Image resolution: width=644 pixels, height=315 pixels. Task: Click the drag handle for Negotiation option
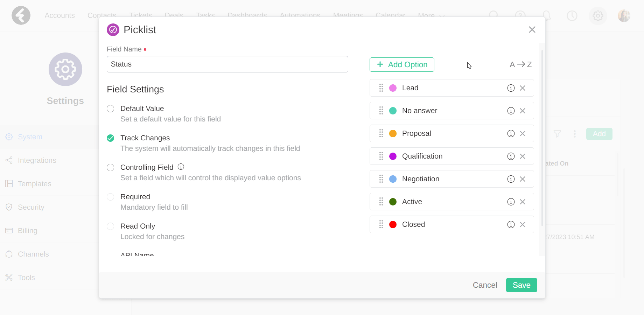[x=381, y=179]
